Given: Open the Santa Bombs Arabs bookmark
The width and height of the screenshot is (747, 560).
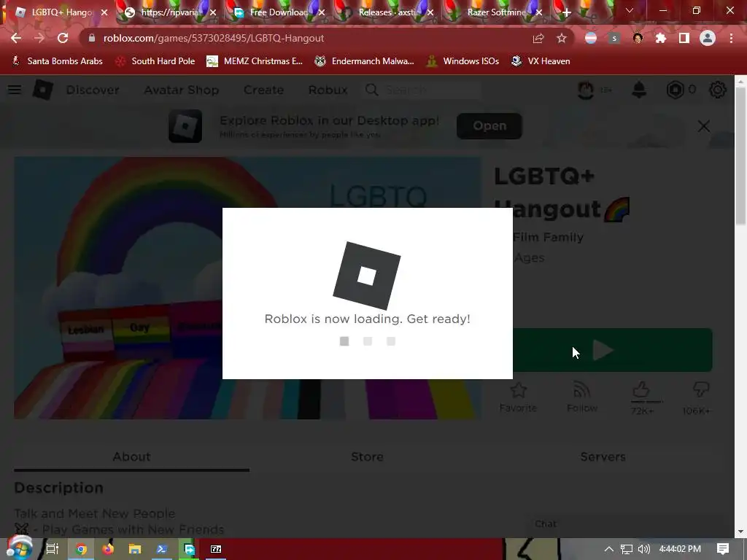Looking at the screenshot, I should [57, 61].
